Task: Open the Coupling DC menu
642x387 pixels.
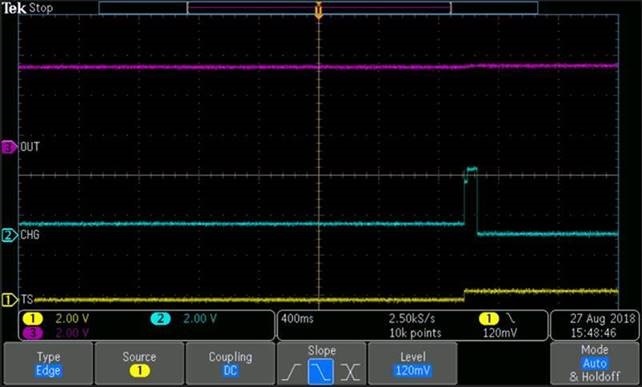Action: tap(231, 364)
